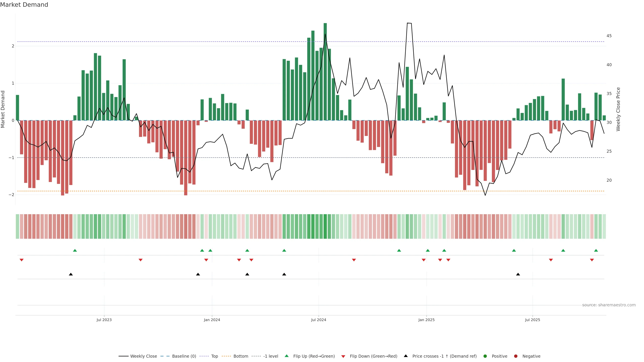Click the Market Demand chart title
This screenshot has height=362, width=644.
24,5
